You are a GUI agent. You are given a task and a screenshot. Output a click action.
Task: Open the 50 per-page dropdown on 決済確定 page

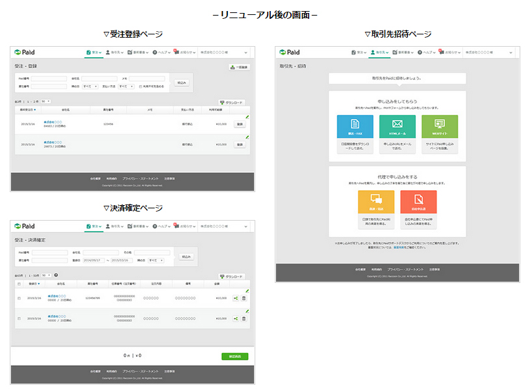coord(47,275)
